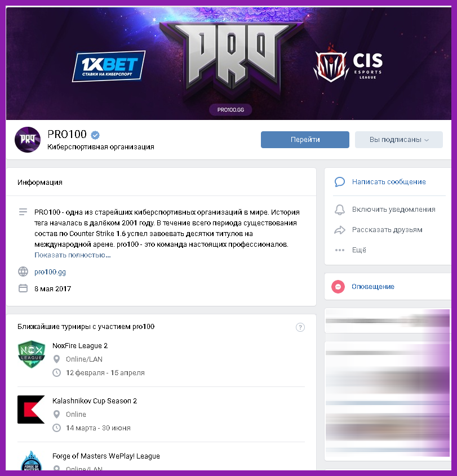Click the bell notifications icon
This screenshot has width=457, height=476.
[339, 210]
